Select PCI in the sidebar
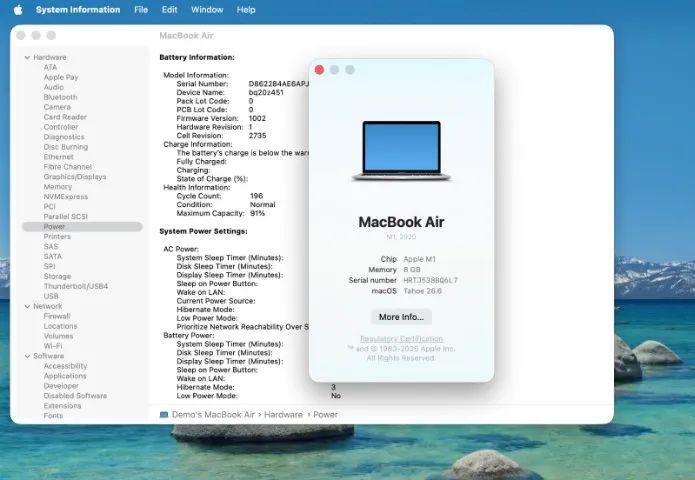The height and width of the screenshot is (480, 695). pos(50,207)
